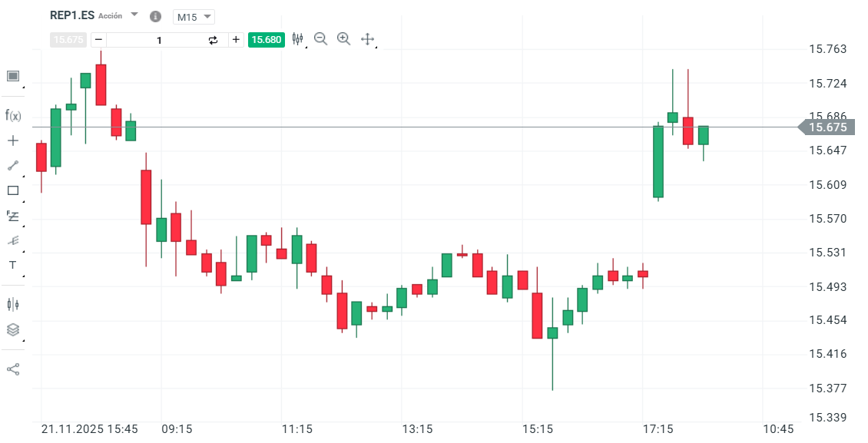Click the green buy price 15.680
Image resolution: width=868 pixels, height=443 pixels.
click(x=266, y=40)
